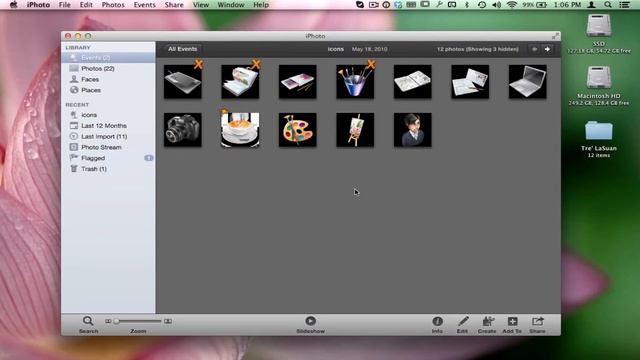This screenshot has width=640, height=360.
Task: Select Events in Library sidebar
Action: tap(108, 58)
